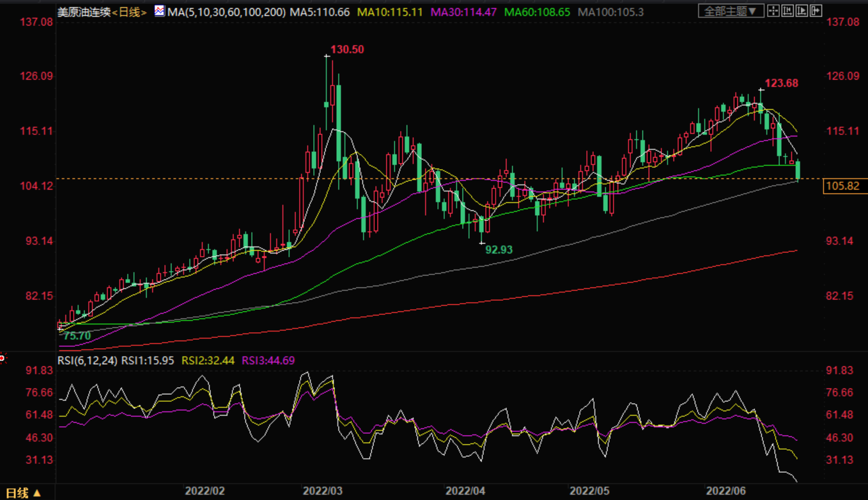This screenshot has height=500, width=868.
Task: Open the 全部主题 dropdown
Action: (731, 11)
